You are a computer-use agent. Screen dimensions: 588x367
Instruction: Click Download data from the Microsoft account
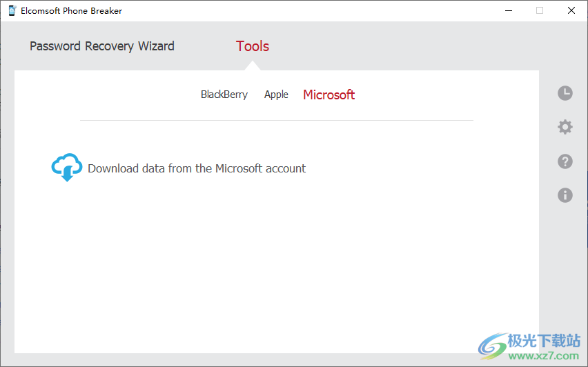197,169
